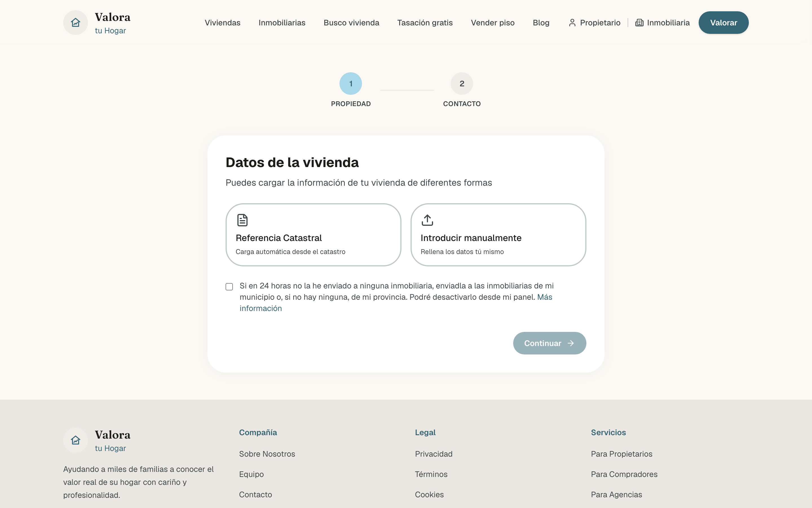Image resolution: width=812 pixels, height=508 pixels.
Task: Select Vender piso in the navigation bar
Action: 493,23
